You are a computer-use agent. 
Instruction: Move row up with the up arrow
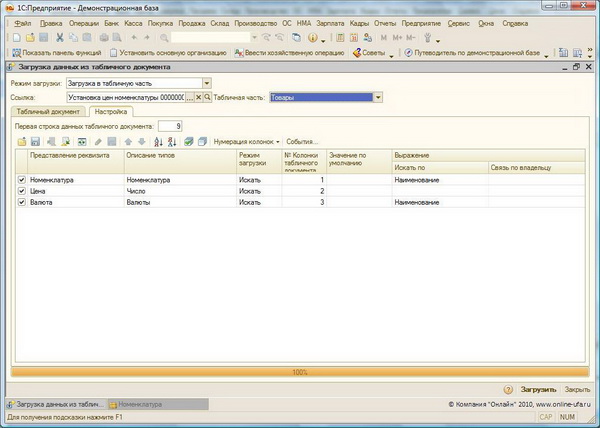click(x=128, y=142)
